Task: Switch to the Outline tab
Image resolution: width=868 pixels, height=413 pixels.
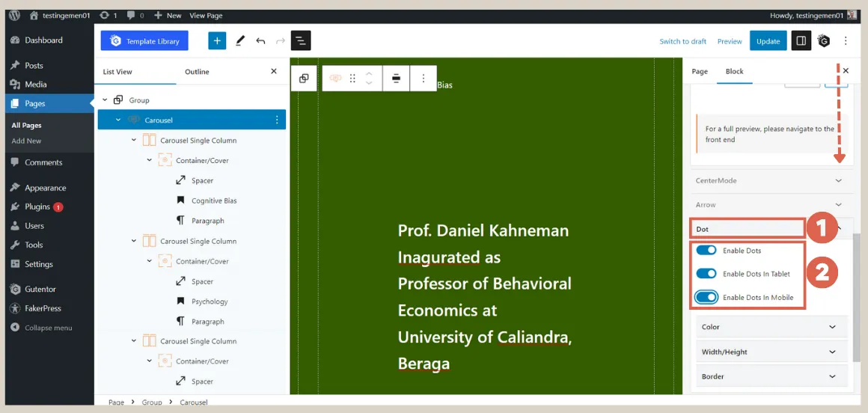Action: click(x=197, y=72)
